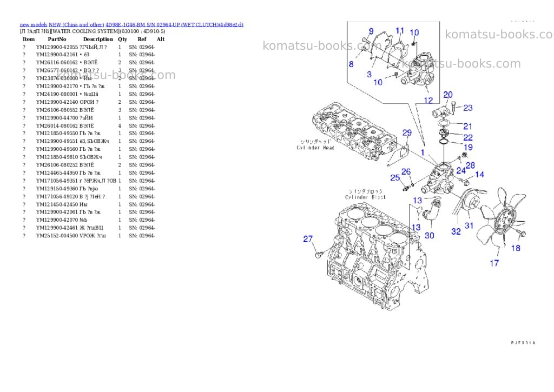Click diagram callout number 32
The height and width of the screenshot is (392, 554).
coord(456,231)
